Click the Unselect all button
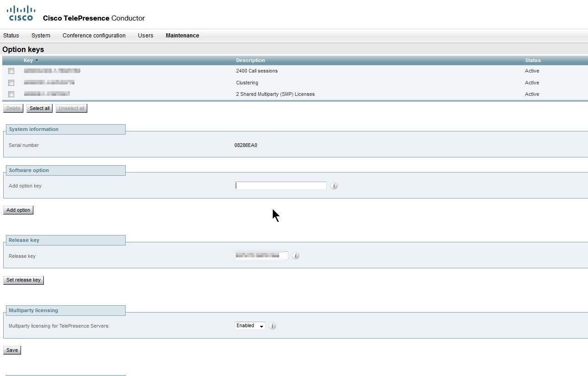Image resolution: width=588 pixels, height=376 pixels. point(71,108)
